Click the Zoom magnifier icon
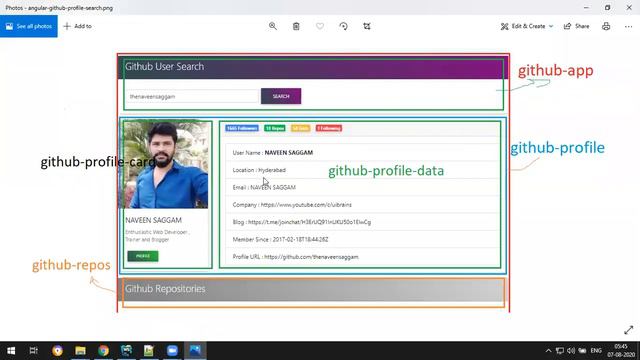 [273, 26]
